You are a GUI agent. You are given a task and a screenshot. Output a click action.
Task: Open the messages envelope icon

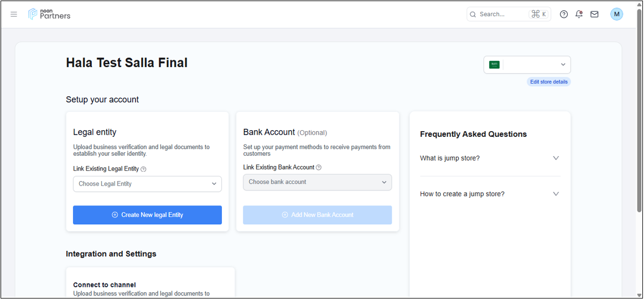pyautogui.click(x=594, y=14)
